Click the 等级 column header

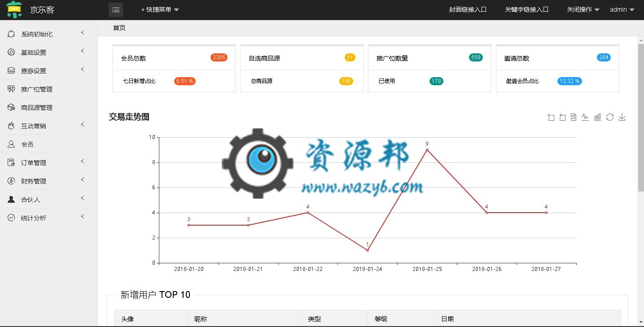(381, 319)
